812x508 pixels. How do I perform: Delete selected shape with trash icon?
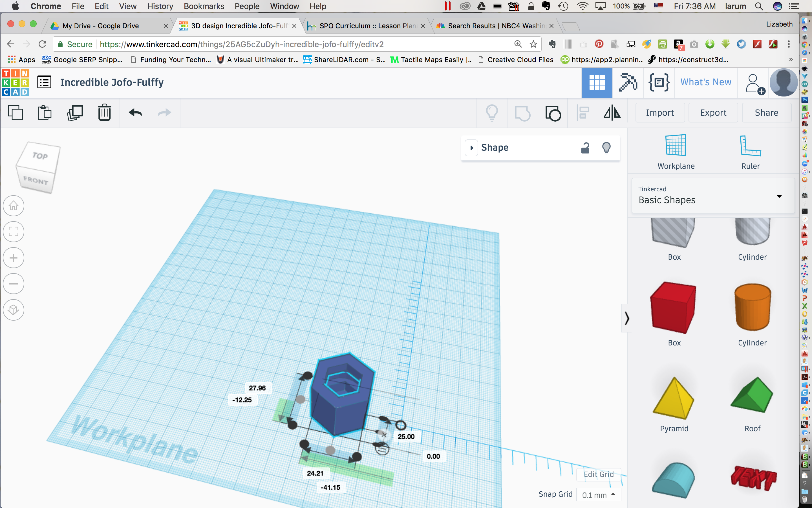[x=104, y=113]
